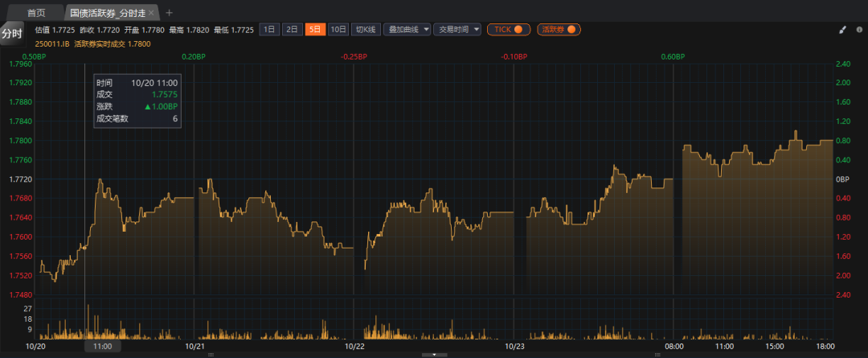Image resolution: width=868 pixels, height=358 pixels.
Task: Select the 国债活跃券_分时走 tab
Action: point(106,13)
